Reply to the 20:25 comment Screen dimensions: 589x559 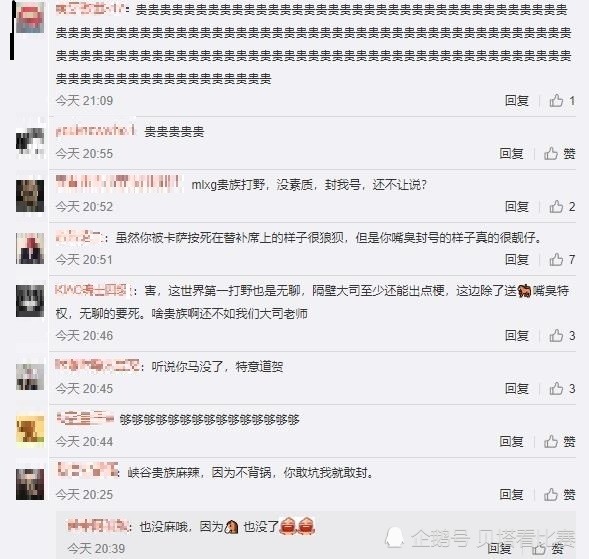tap(511, 494)
